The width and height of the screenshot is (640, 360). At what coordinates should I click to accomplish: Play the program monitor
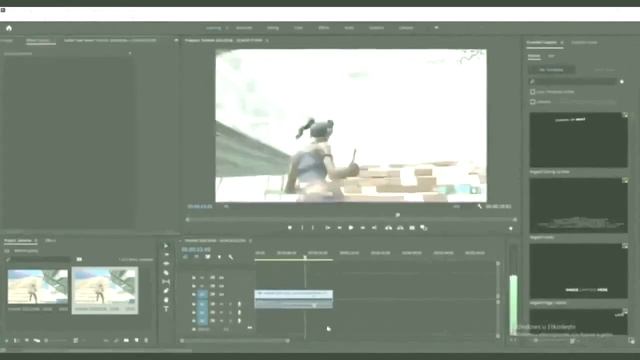click(x=351, y=228)
